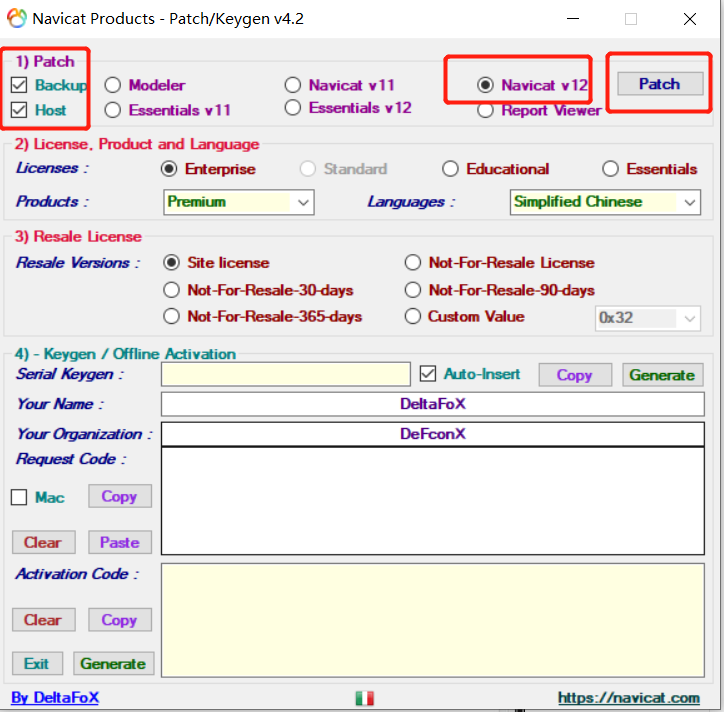Select Not-For-Resale License option

pos(413,263)
